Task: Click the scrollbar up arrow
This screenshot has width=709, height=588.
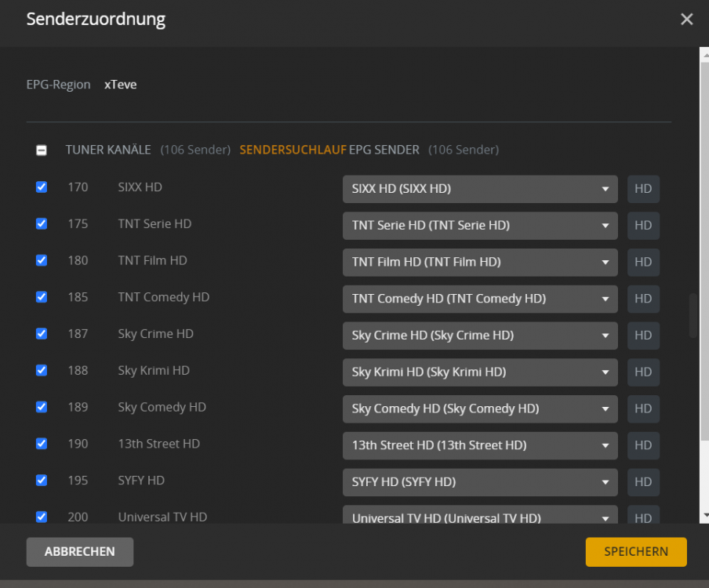Action: tap(705, 55)
